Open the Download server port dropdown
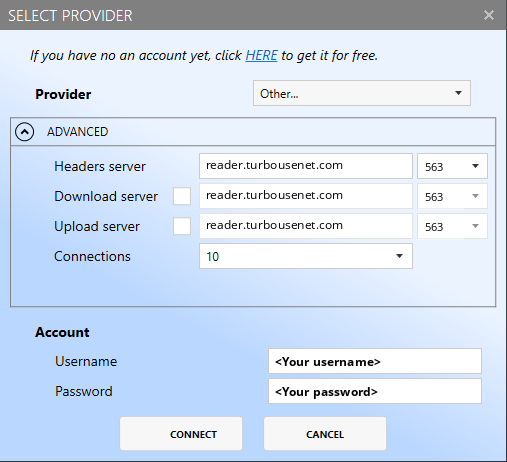Viewport: 507px width, 462px height. coord(452,196)
